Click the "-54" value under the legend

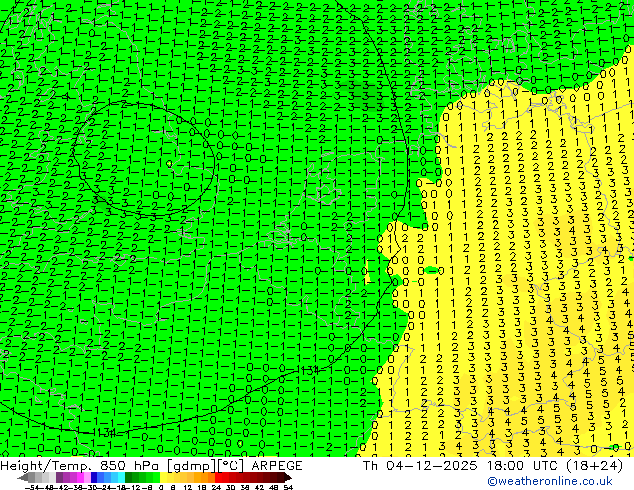pos(32,488)
